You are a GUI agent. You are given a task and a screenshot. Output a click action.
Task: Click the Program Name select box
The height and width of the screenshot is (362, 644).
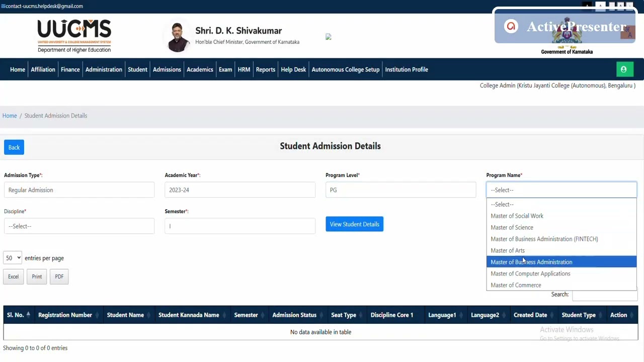(x=561, y=190)
